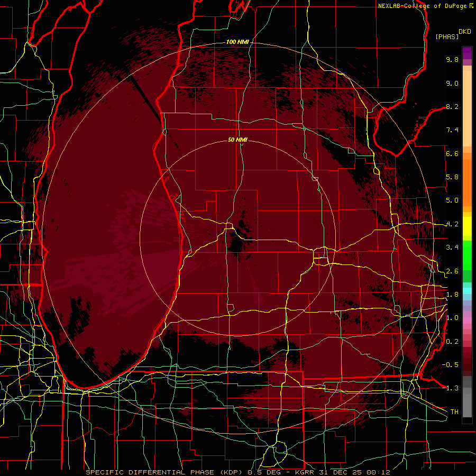
Task: Select the 5.0 scale value
Action: click(x=452, y=200)
